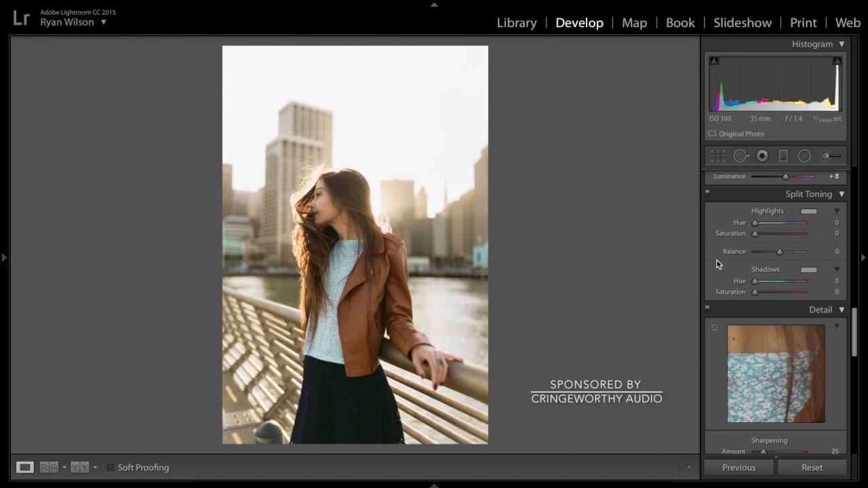Screen dimensions: 868x488
Task: Switch to Loupe view mode
Action: pos(25,467)
